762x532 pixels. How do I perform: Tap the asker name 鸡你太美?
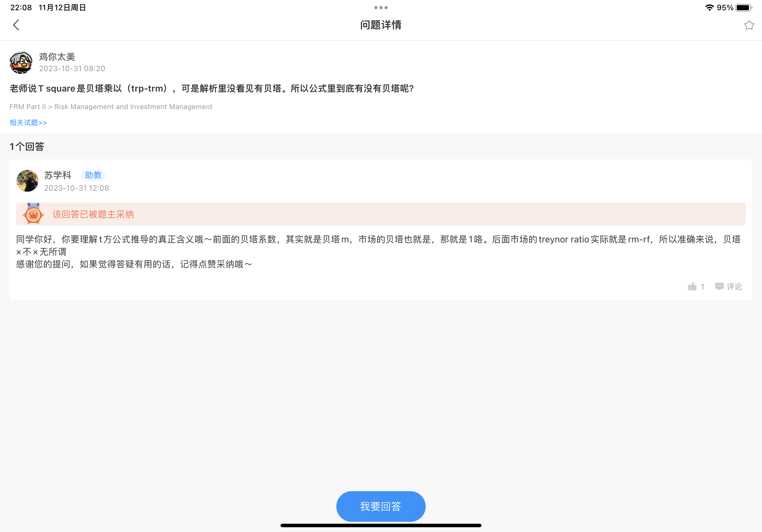(57, 57)
